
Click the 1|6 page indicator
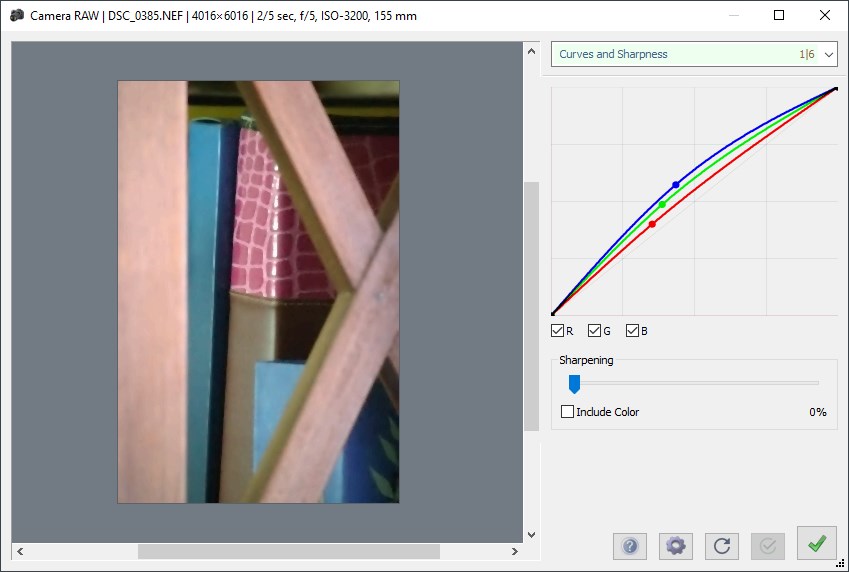click(807, 54)
